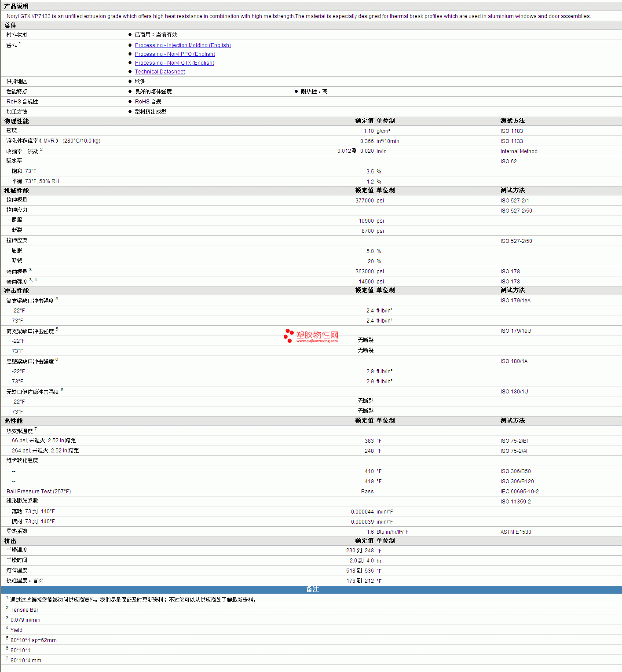Select heat deflection value 383
This screenshot has height=672, width=622.
[x=369, y=441]
